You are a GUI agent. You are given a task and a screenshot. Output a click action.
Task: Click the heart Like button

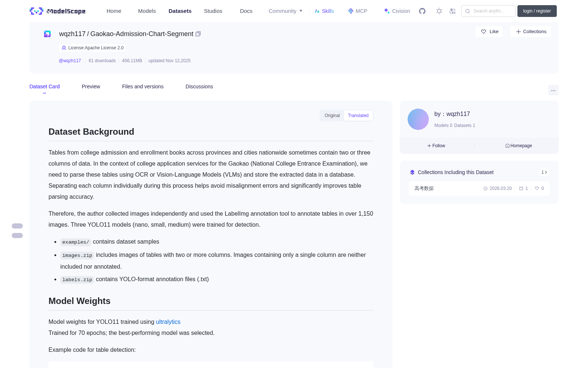pos(490,32)
